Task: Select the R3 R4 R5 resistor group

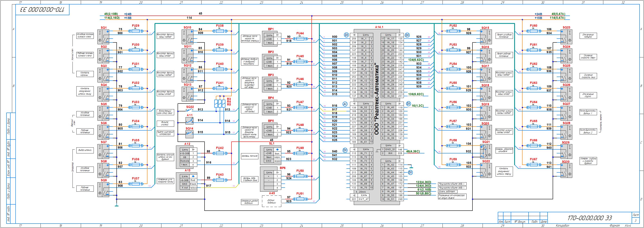Action: click(220, 103)
